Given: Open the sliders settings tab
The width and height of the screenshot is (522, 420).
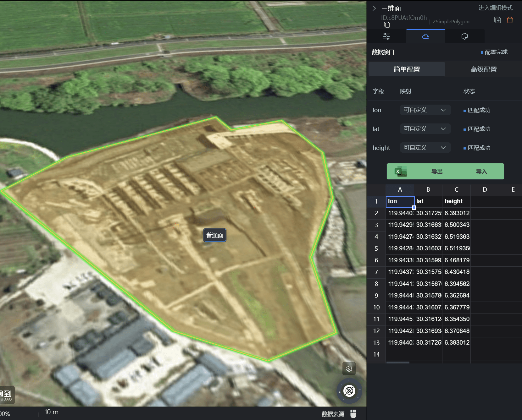Looking at the screenshot, I should pyautogui.click(x=386, y=36).
